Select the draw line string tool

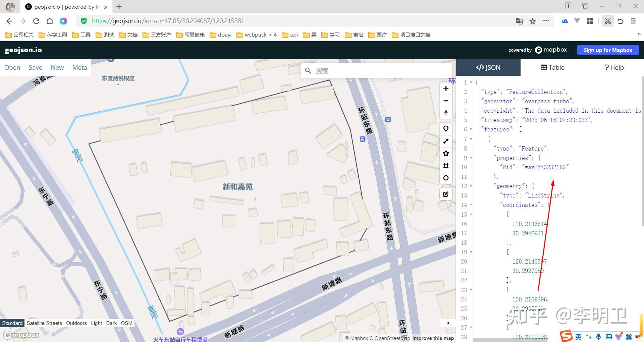click(446, 141)
